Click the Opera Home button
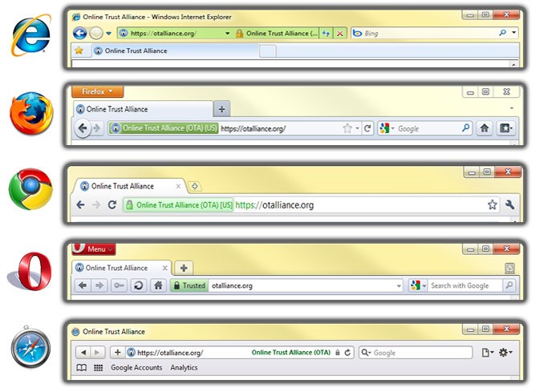539x392 pixels. coord(158,285)
